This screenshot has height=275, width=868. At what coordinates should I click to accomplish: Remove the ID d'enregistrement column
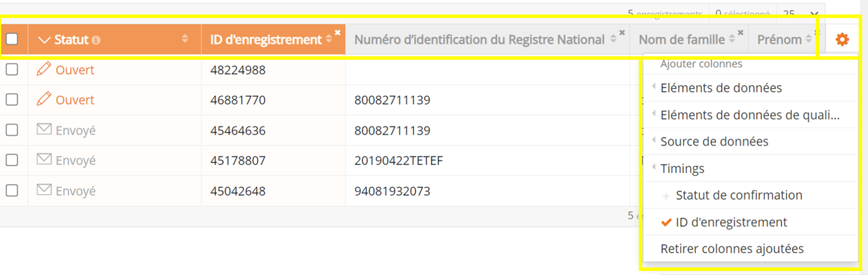tap(337, 33)
